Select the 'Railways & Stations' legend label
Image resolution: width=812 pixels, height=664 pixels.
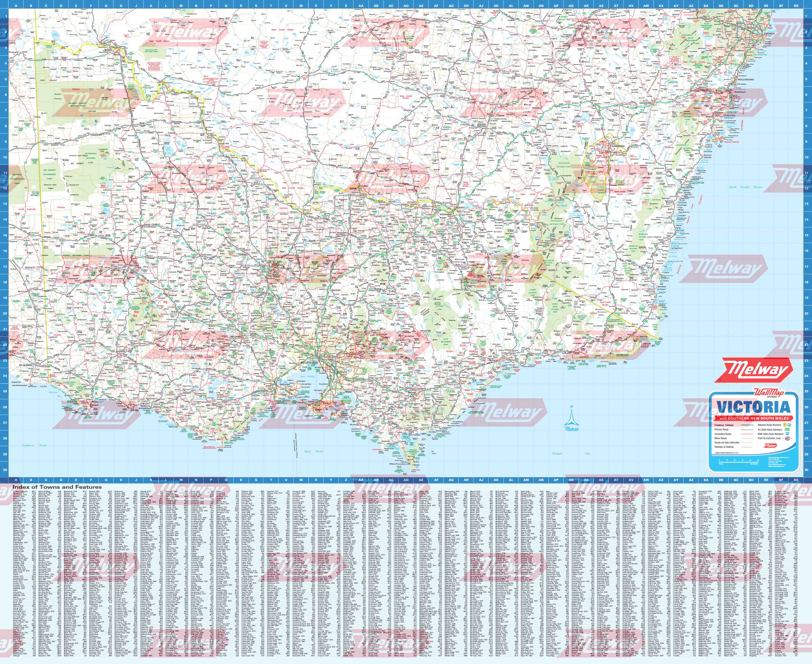coord(724,447)
